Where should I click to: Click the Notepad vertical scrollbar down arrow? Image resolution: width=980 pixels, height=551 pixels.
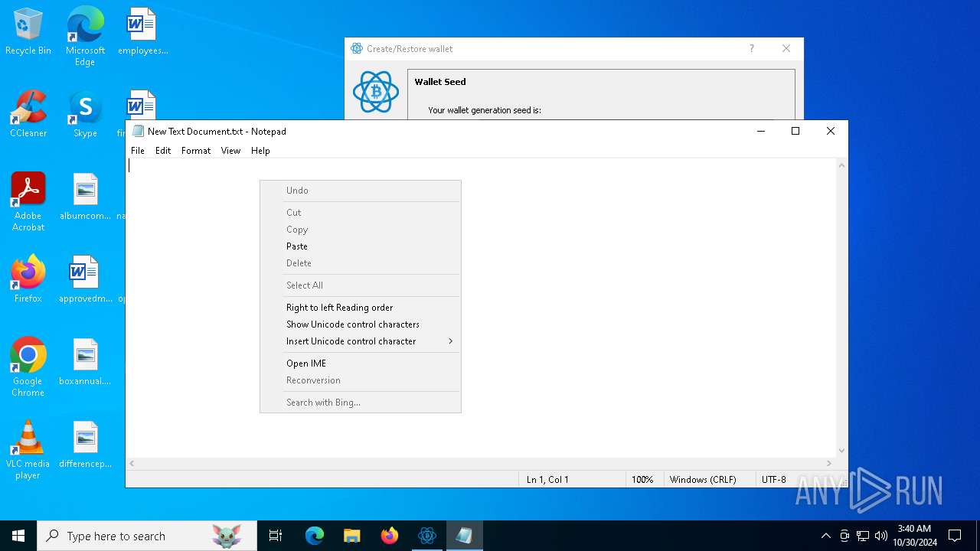pyautogui.click(x=842, y=451)
